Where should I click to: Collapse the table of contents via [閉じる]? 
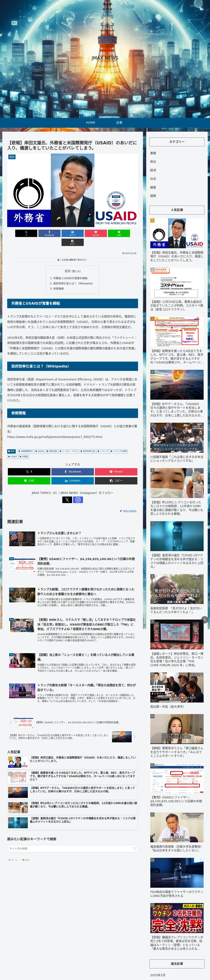(76, 271)
